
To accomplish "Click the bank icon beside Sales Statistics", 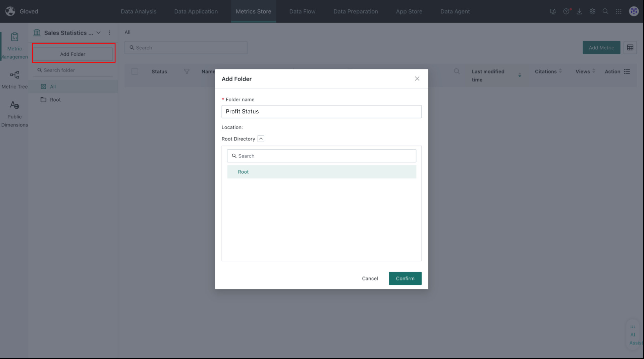I will click(37, 33).
